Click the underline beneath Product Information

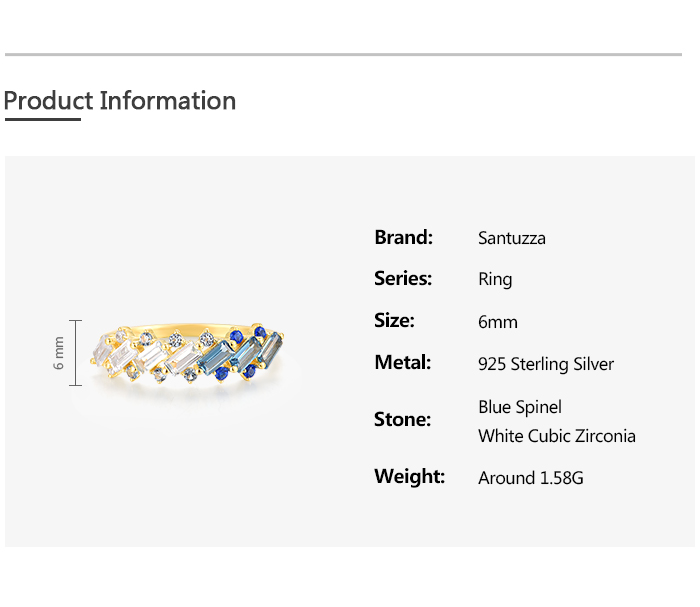click(43, 119)
